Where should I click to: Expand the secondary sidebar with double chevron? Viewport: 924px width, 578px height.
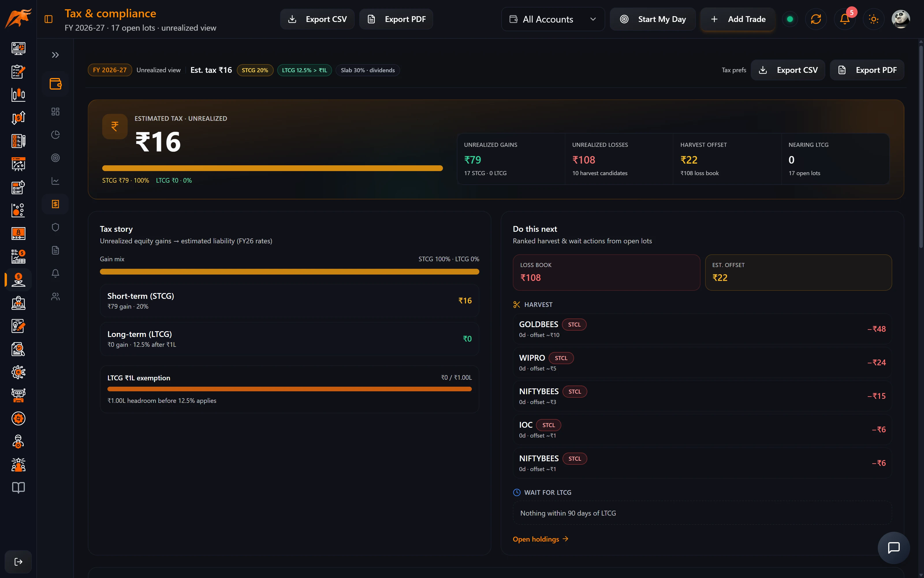(x=55, y=55)
